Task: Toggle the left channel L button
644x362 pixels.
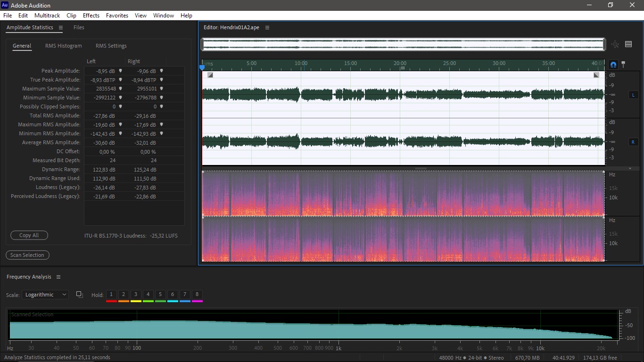Action: 633,95
